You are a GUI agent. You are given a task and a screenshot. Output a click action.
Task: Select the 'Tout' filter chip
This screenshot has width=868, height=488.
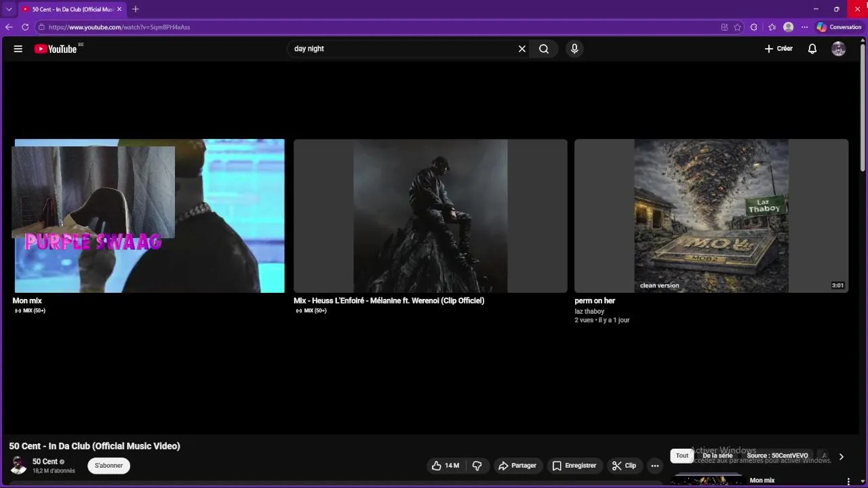tap(682, 455)
